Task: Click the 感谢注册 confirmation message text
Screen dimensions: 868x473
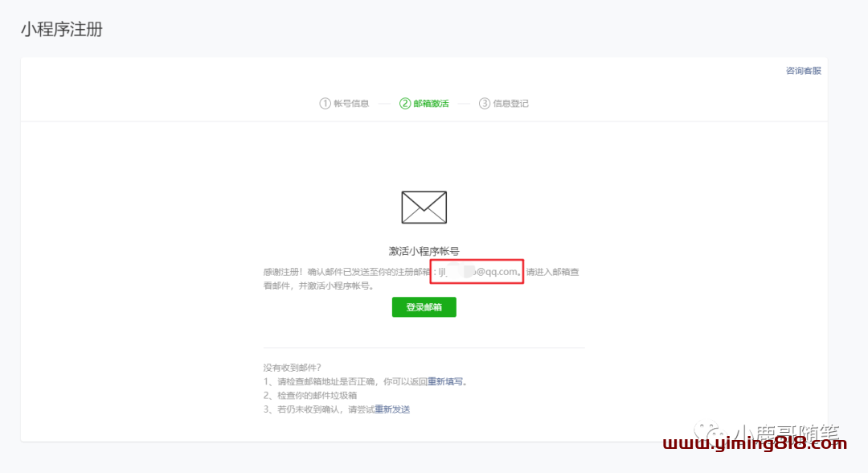Action: click(347, 272)
